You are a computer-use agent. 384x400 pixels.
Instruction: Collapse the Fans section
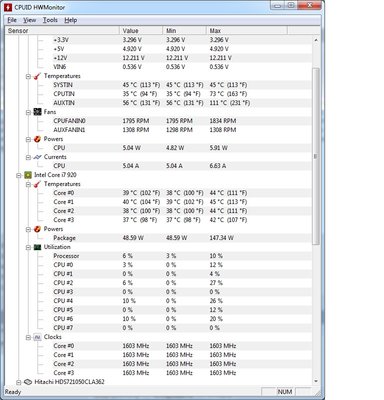28,112
